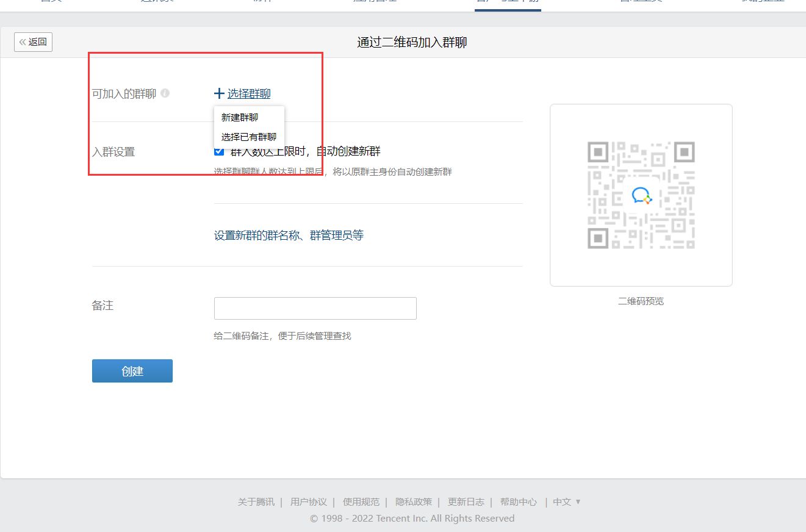Open 帮助中心 footer link
Image resolution: width=806 pixels, height=532 pixels.
519,501
